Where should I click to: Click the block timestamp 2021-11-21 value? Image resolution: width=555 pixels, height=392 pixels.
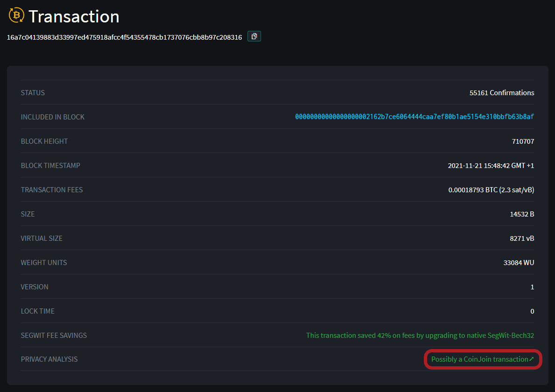coord(491,166)
